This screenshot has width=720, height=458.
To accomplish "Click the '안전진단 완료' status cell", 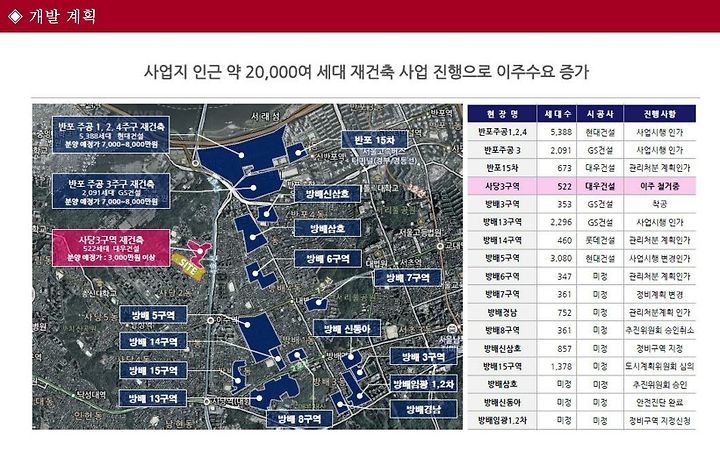I will 659,403.
